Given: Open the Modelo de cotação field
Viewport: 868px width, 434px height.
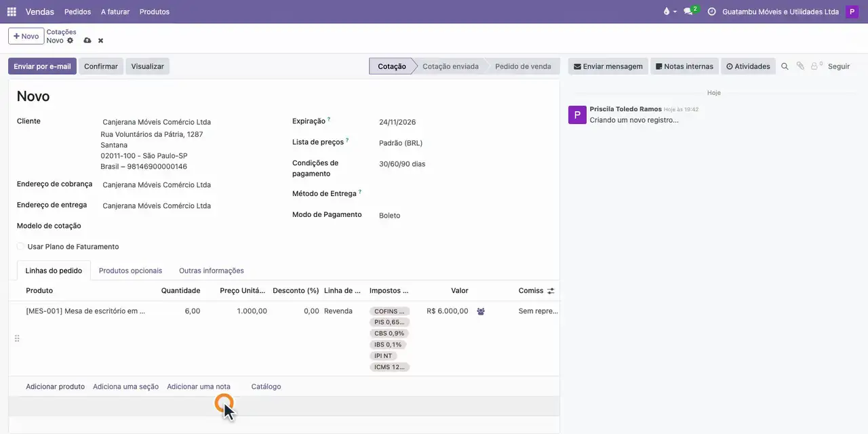Looking at the screenshot, I should (x=186, y=226).
